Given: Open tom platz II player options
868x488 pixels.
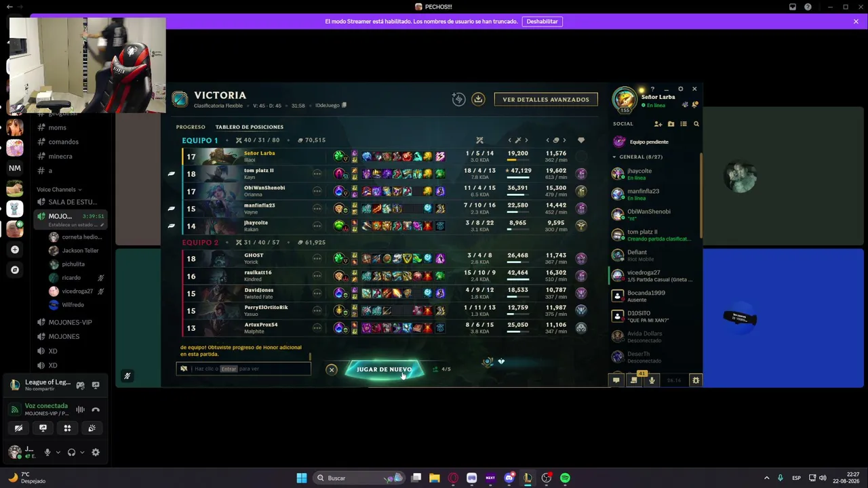Looking at the screenshot, I should click(317, 174).
